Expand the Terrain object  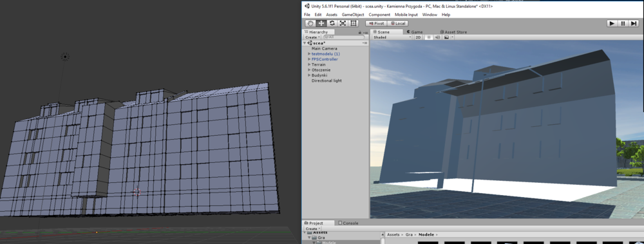click(x=309, y=64)
